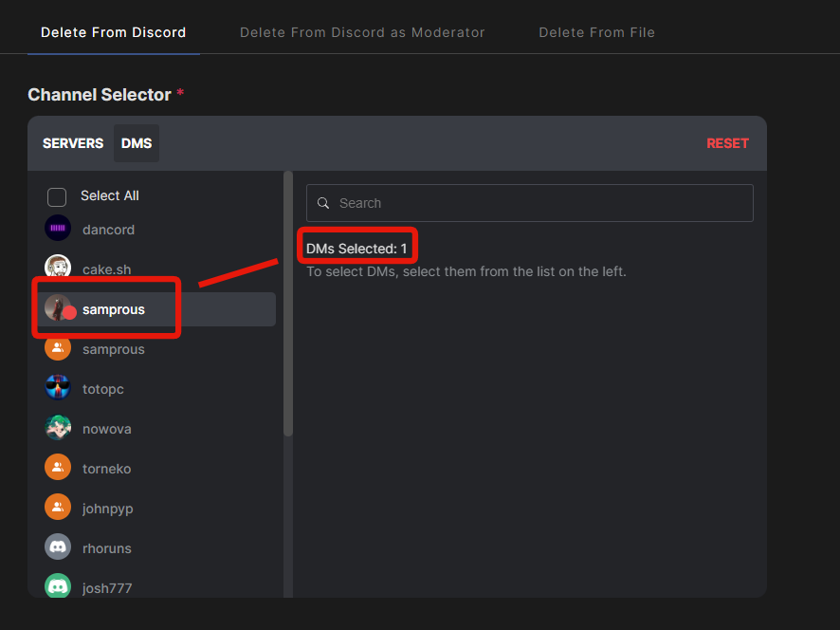Click nowova's green-haired avatar
The width and height of the screenshot is (840, 630).
[57, 428]
